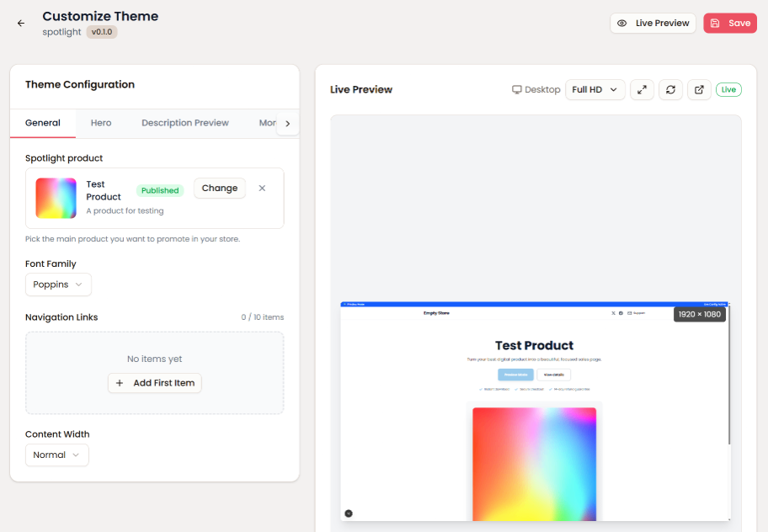Click the refresh preview icon

tap(670, 89)
